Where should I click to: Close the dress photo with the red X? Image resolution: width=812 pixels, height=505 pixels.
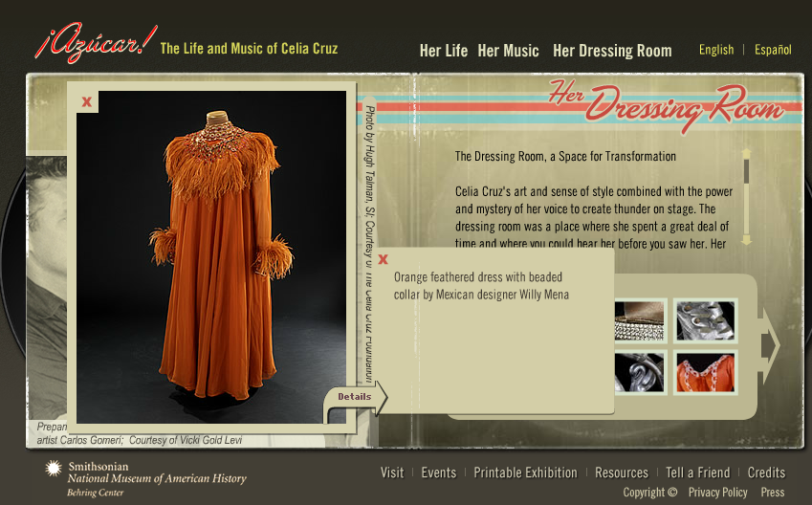pyautogui.click(x=87, y=102)
